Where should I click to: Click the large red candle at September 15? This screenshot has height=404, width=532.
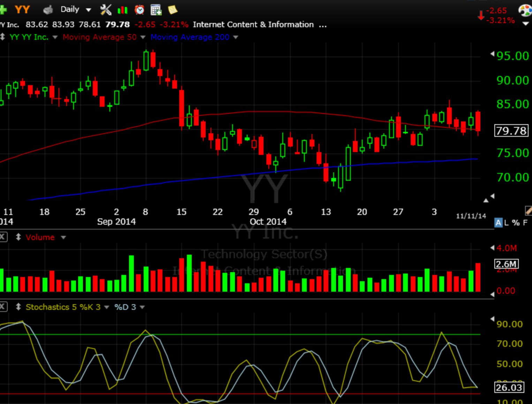(182, 108)
